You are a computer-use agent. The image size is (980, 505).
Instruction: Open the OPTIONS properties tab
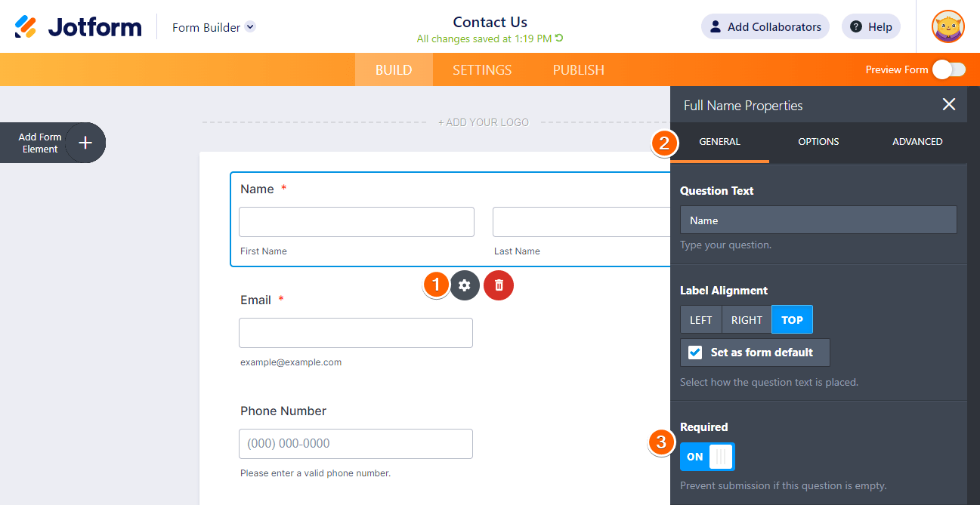pos(818,142)
